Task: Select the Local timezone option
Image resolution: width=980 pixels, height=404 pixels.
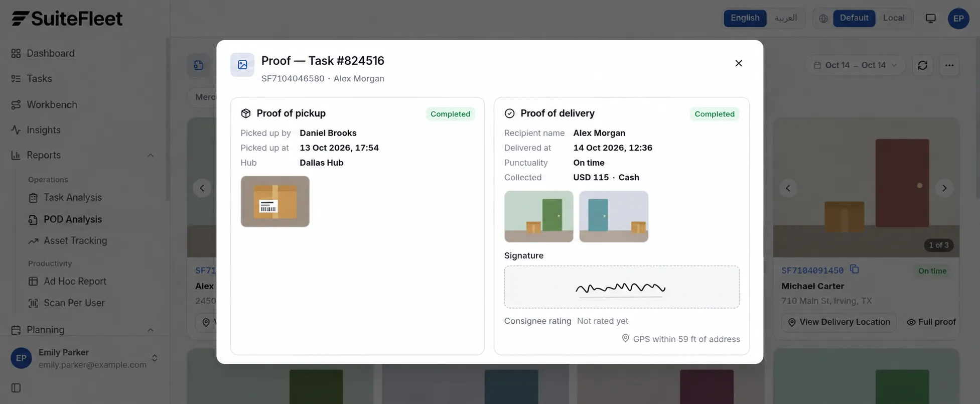Action: (894, 18)
